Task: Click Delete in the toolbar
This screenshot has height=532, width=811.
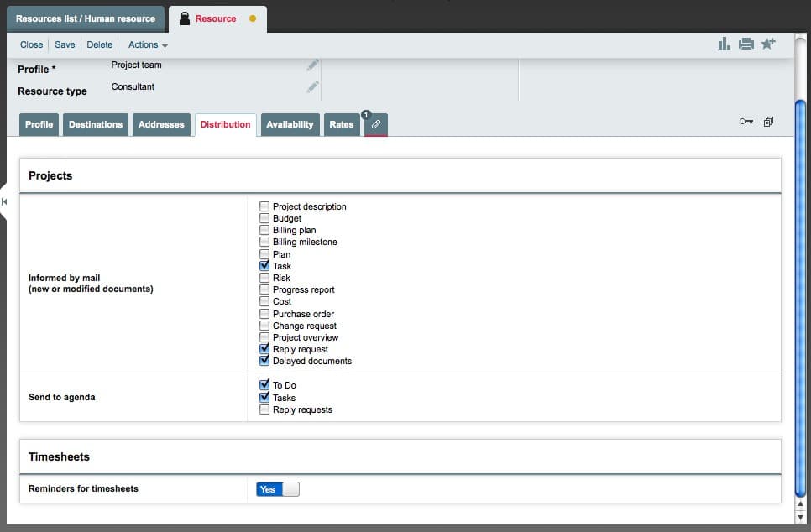Action: tap(100, 45)
